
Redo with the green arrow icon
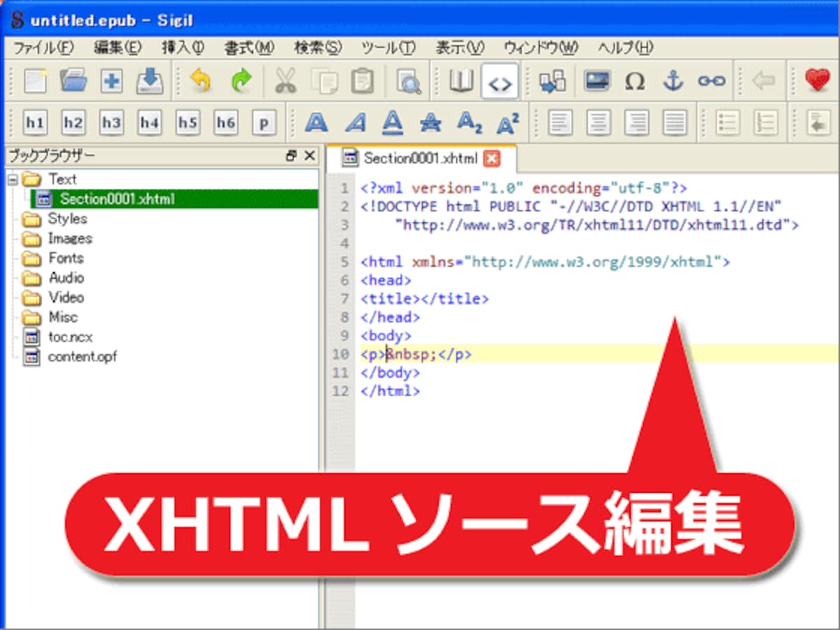pyautogui.click(x=240, y=81)
